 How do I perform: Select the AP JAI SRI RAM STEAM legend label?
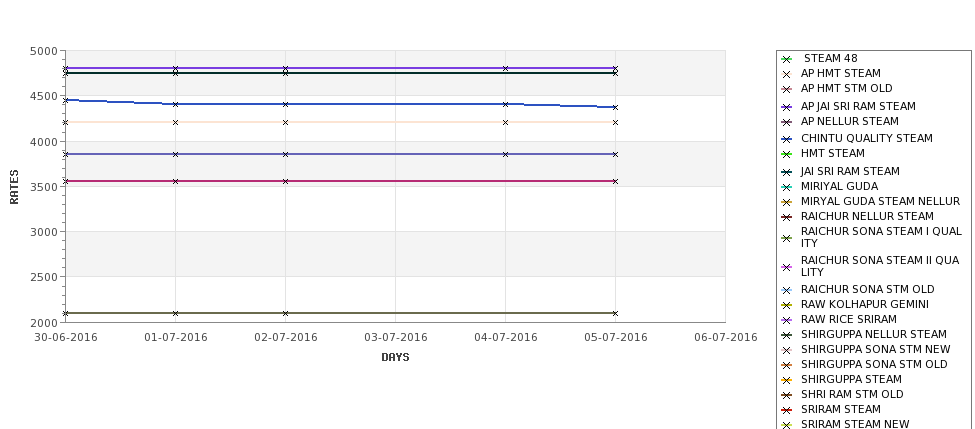tap(858, 106)
